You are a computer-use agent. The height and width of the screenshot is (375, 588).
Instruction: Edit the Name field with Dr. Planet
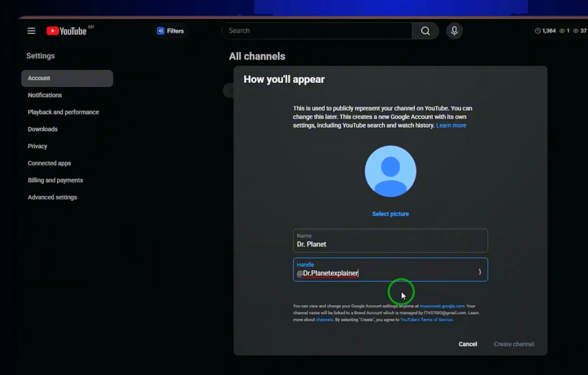coord(390,240)
